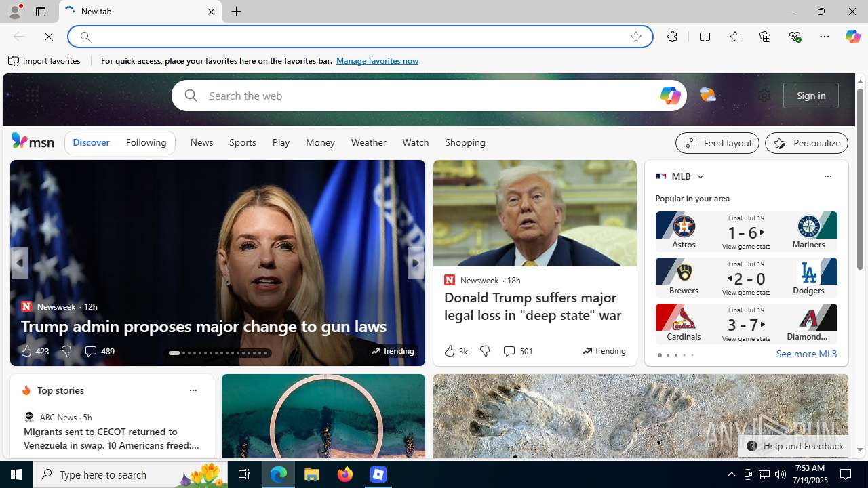Open Collections icon
The width and height of the screenshot is (868, 488).
point(765,37)
